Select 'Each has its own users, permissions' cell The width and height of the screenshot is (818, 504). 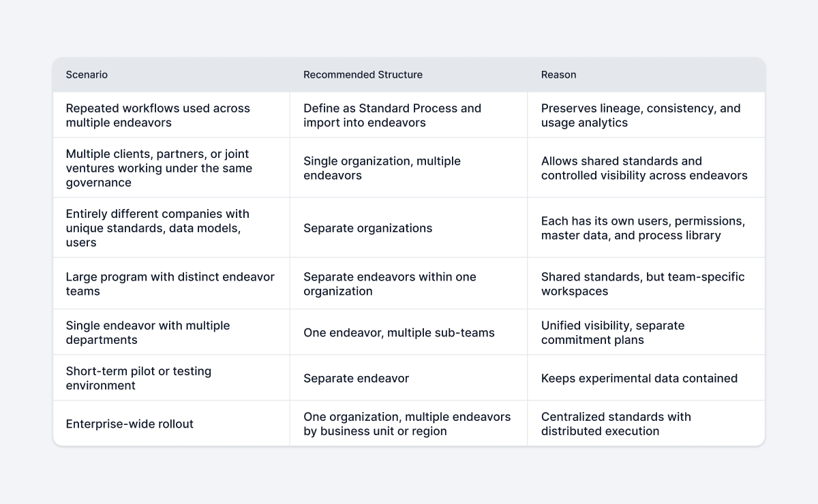pos(646,227)
